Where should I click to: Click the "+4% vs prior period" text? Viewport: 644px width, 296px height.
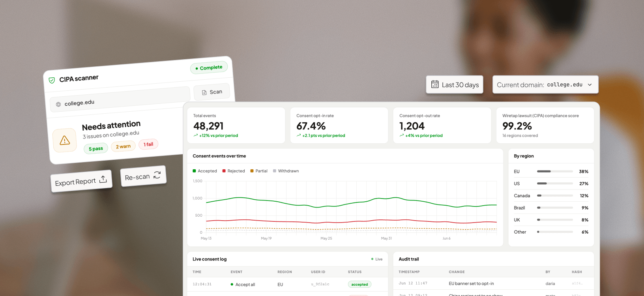click(x=424, y=135)
